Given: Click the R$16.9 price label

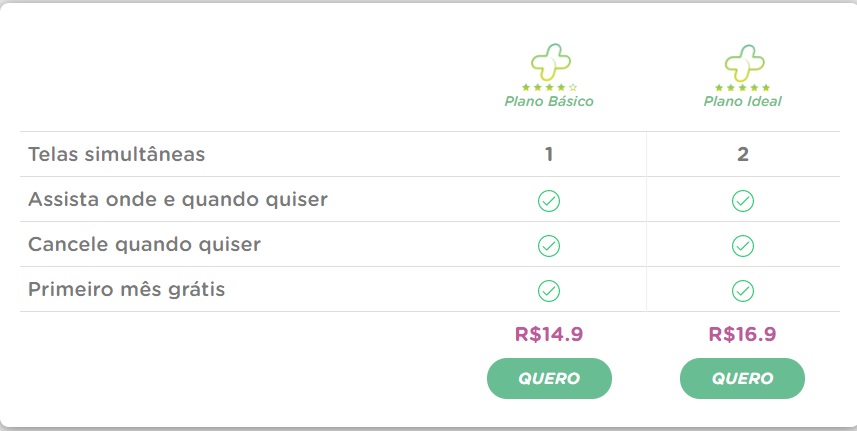Looking at the screenshot, I should click(x=742, y=335).
